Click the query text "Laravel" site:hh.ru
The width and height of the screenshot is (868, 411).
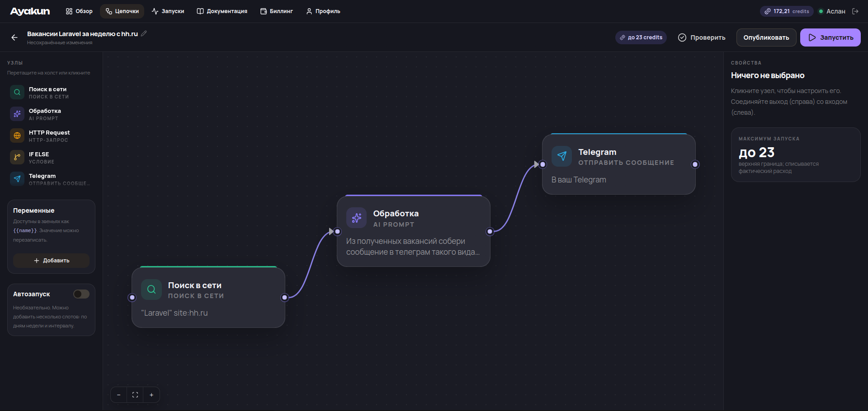175,313
